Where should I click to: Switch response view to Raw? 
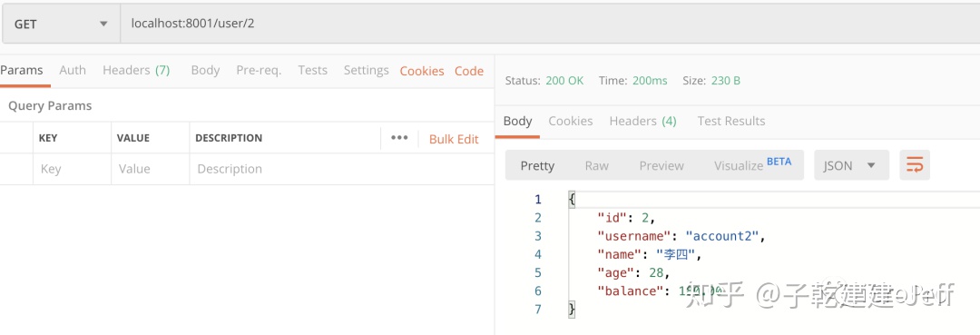click(596, 165)
